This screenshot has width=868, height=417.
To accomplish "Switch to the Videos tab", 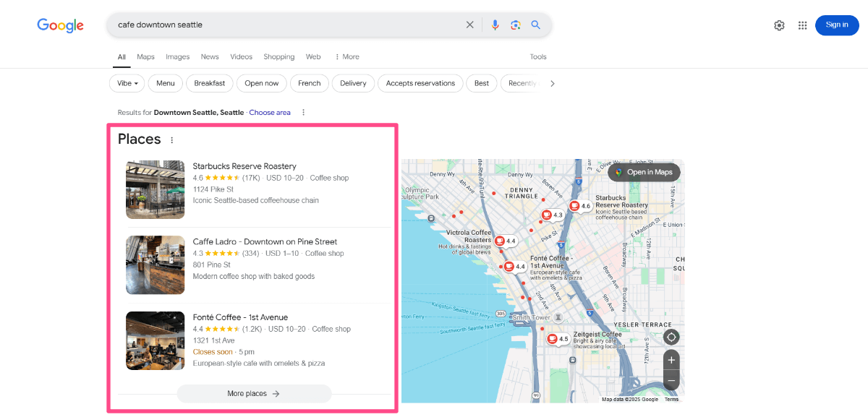I will click(242, 57).
